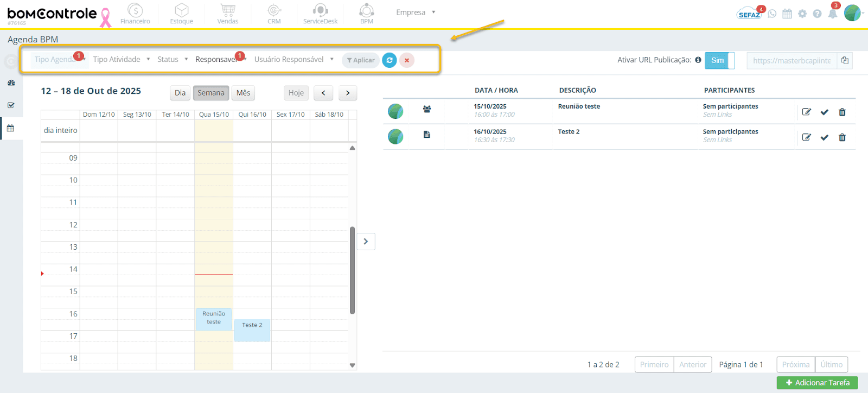Open the CRM module
The image size is (868, 393).
coord(274,14)
